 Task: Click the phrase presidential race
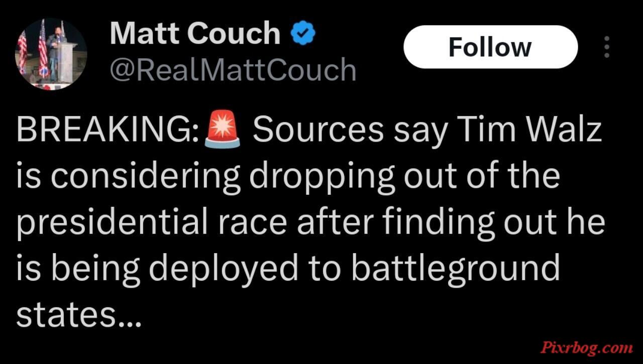[152, 223]
